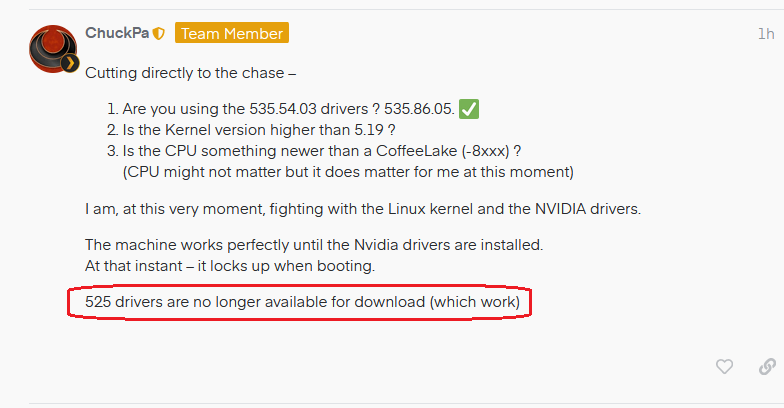Click the shield icon beside ChuckPa
784x408 pixels.
158,34
